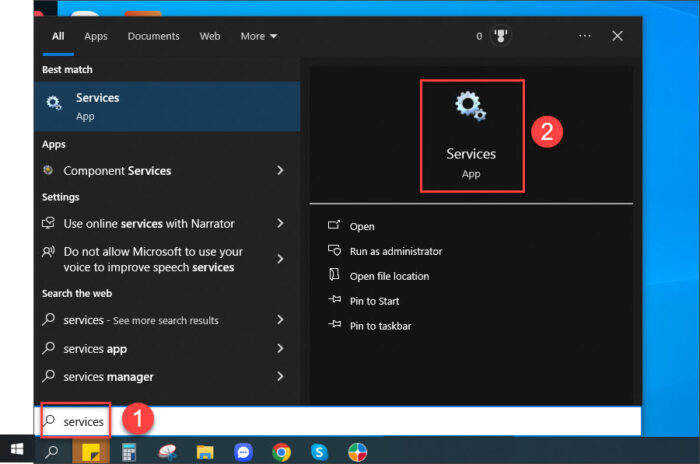
Task: Expand Component Services result arrow
Action: 280,170
